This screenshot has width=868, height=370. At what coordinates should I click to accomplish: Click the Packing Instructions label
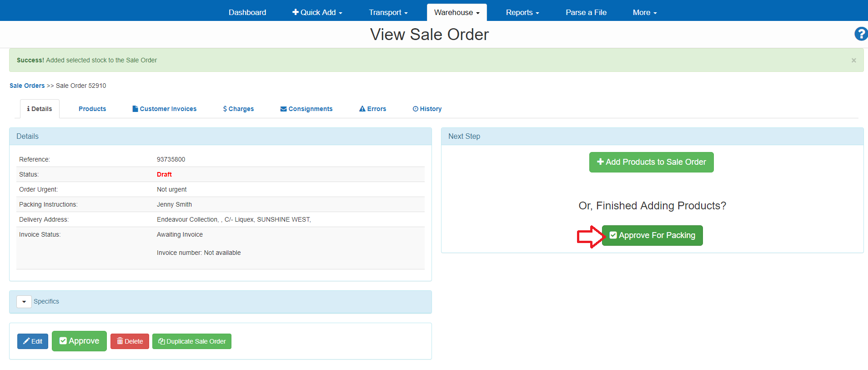coord(48,204)
